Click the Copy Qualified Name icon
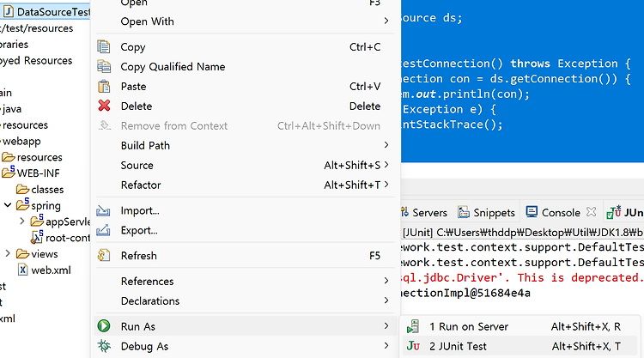 [x=104, y=66]
